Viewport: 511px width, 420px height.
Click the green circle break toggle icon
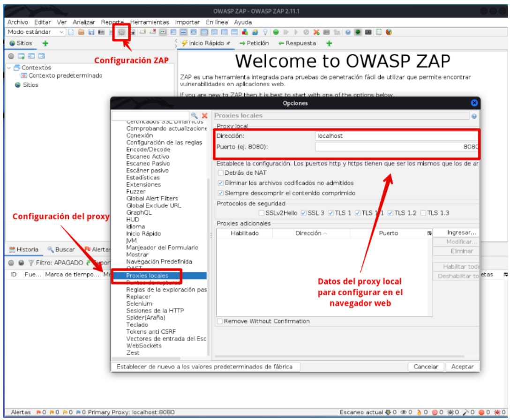(x=276, y=32)
